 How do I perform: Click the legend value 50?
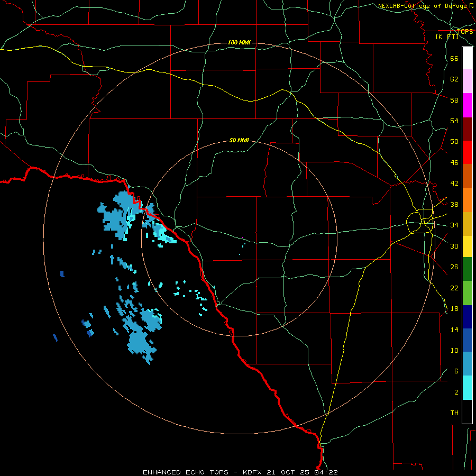click(x=454, y=141)
